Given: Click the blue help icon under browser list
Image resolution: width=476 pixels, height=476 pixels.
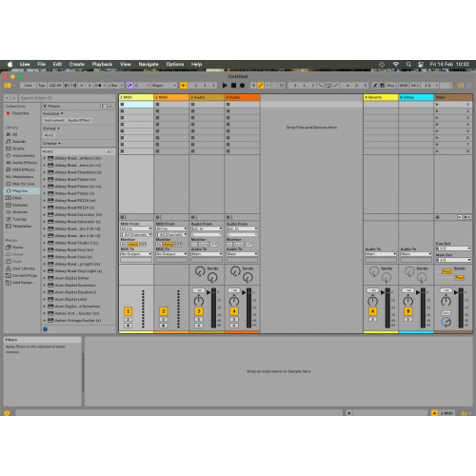Looking at the screenshot, I should [45, 329].
